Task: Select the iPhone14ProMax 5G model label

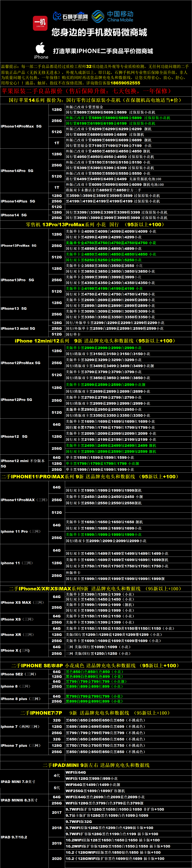Action: click(x=21, y=126)
